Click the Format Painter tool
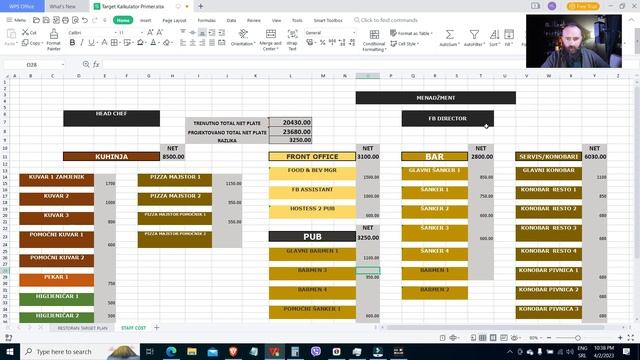Viewport: 640px width, 360px height. [53, 39]
